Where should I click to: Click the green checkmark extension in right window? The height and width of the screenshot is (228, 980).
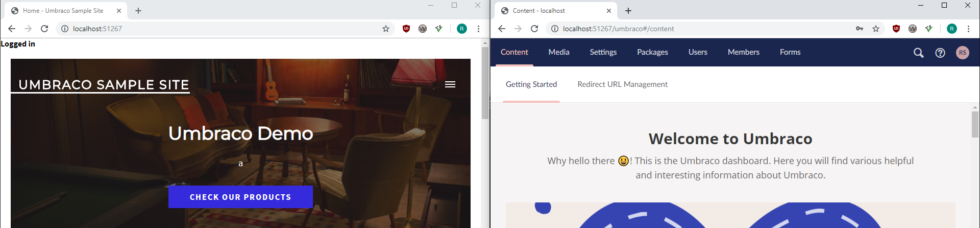click(929, 29)
